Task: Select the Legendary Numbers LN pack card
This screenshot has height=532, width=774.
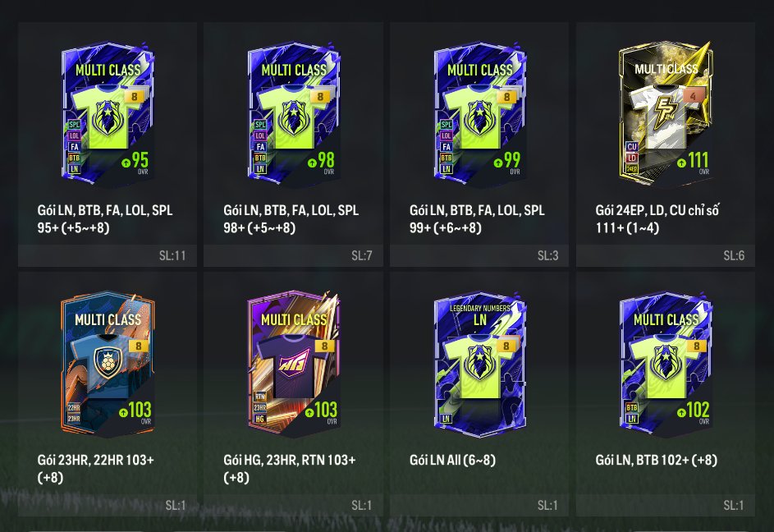Action: click(480, 364)
